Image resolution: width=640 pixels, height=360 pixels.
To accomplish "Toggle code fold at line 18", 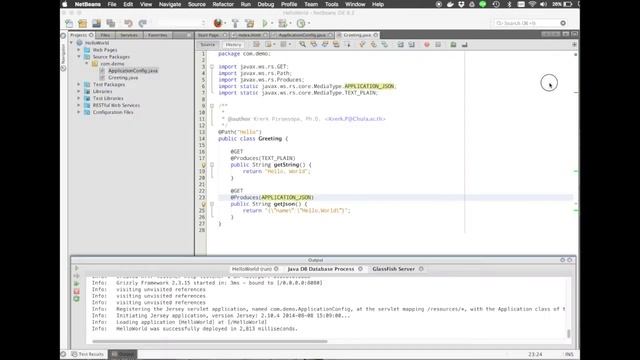I will point(212,165).
